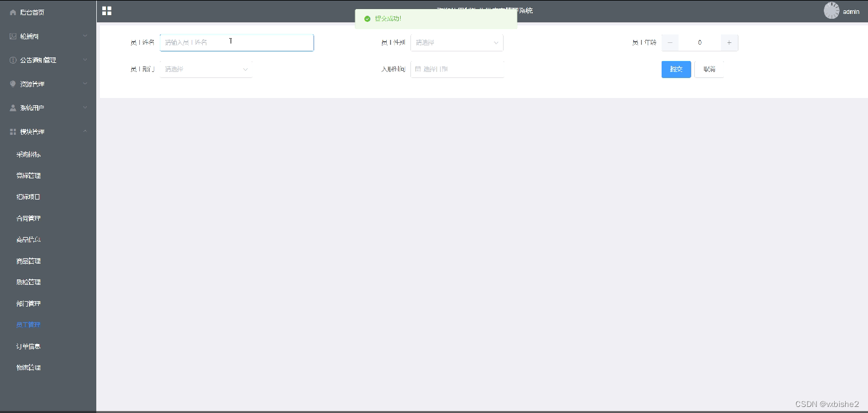
Task: Collapse the 模块管理 menu arrow
Action: point(85,131)
